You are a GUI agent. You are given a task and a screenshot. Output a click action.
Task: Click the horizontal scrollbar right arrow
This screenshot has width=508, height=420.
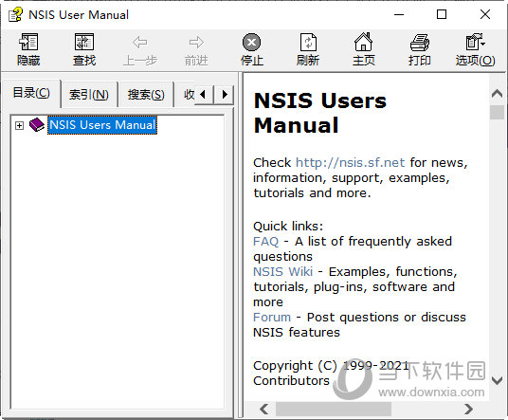pos(468,409)
